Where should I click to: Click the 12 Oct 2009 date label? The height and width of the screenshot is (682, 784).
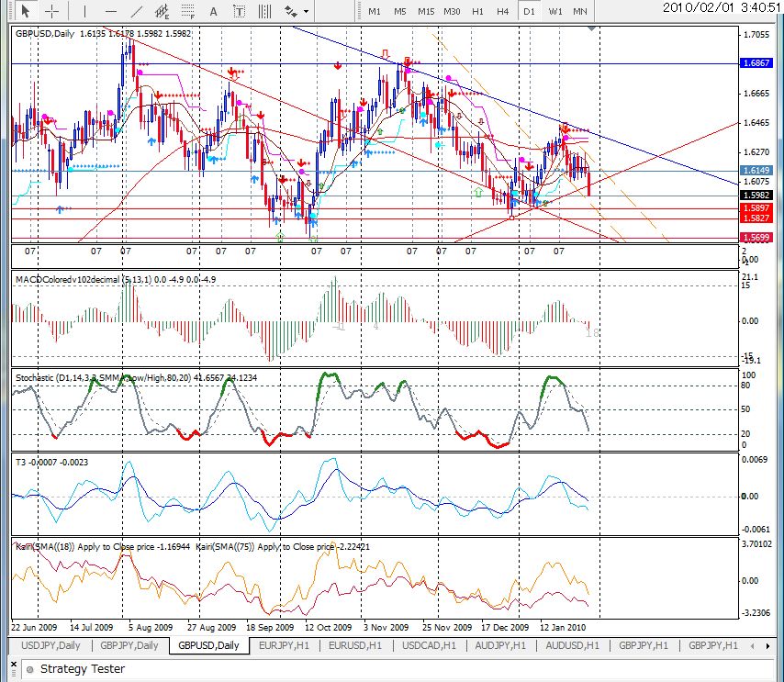click(x=329, y=627)
